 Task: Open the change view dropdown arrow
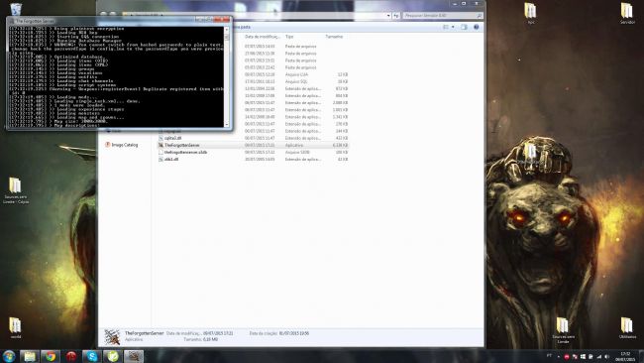pos(453,27)
